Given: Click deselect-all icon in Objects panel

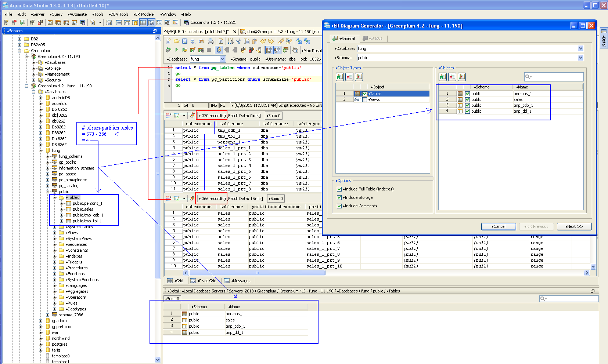Looking at the screenshot, I should tap(452, 77).
